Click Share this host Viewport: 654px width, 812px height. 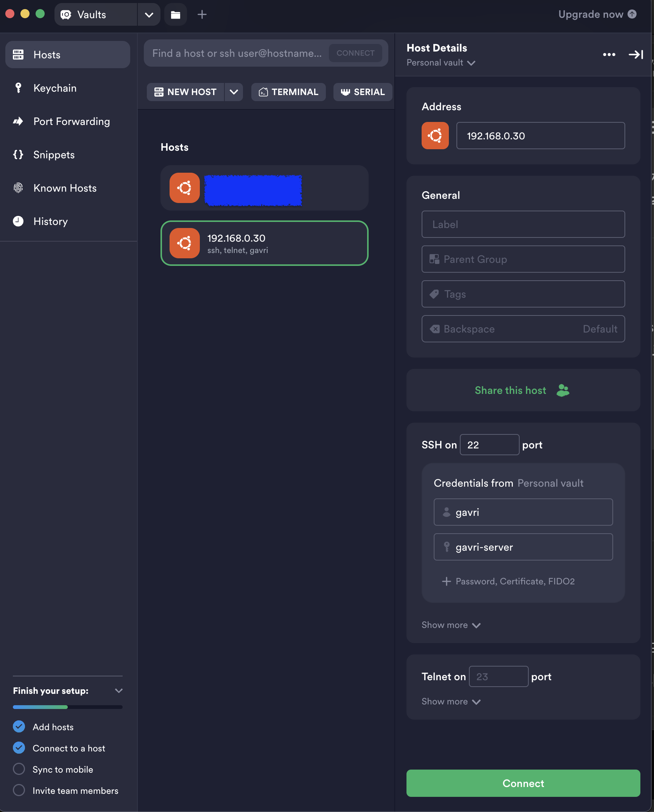523,390
